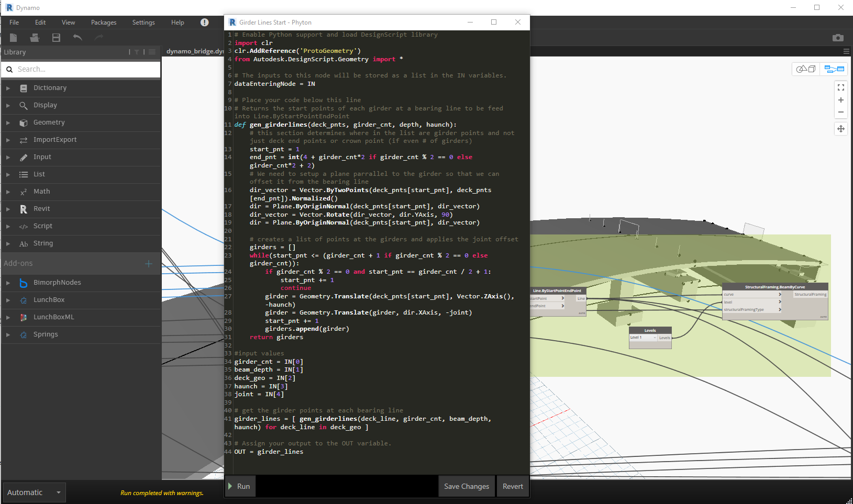Click the startPoint input port
Screen dimensions: 853x504
pyautogui.click(x=547, y=298)
